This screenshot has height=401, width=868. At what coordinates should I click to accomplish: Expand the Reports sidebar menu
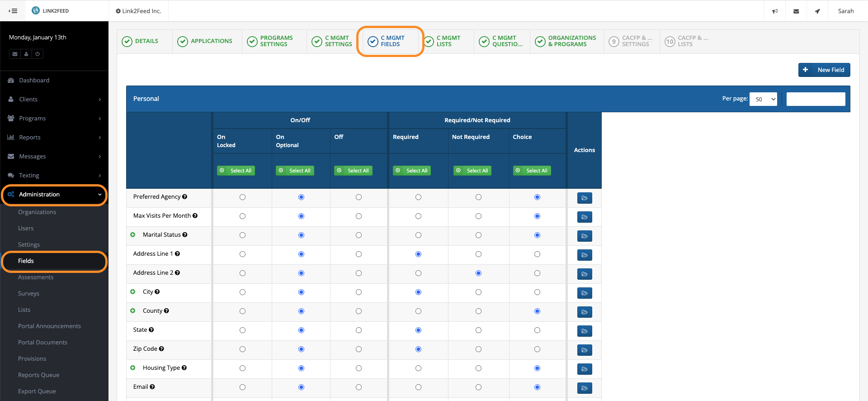[54, 137]
